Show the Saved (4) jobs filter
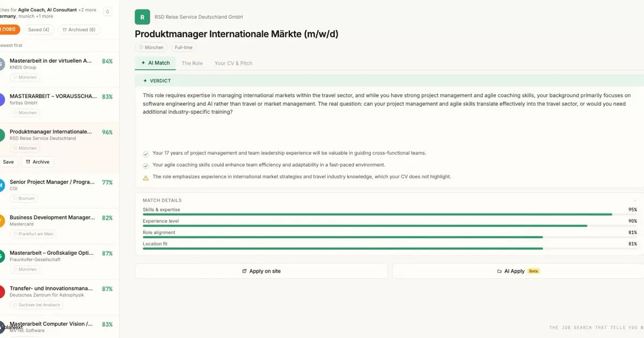 tap(38, 30)
